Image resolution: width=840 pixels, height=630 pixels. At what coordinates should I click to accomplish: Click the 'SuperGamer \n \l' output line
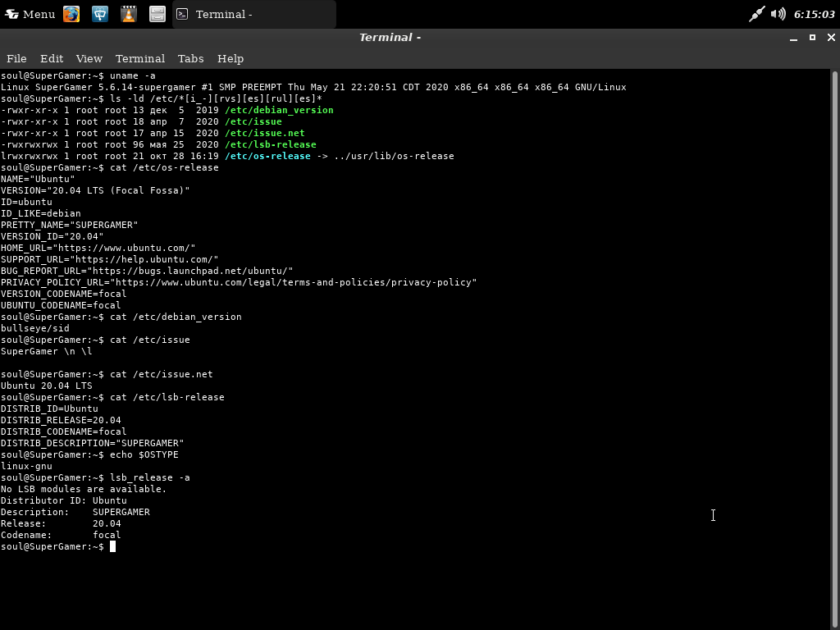(x=47, y=351)
